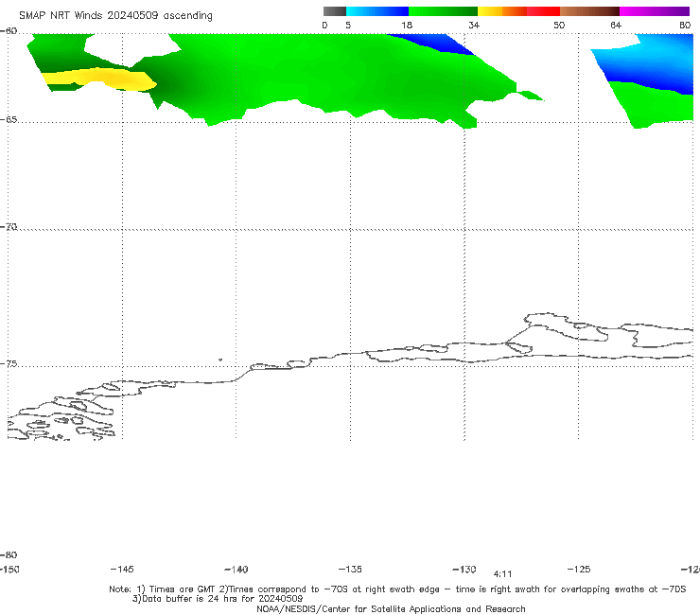Click the -140 longitude axis label
This screenshot has height=615, width=700.
(x=236, y=570)
